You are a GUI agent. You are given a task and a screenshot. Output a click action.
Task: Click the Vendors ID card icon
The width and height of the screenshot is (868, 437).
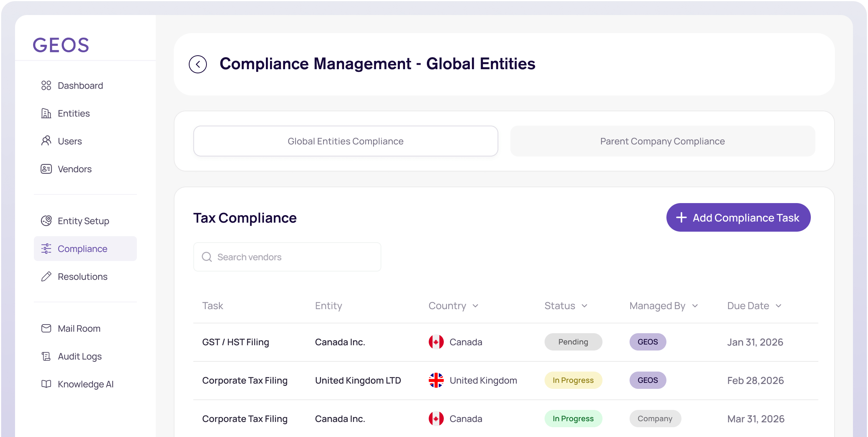[46, 169]
